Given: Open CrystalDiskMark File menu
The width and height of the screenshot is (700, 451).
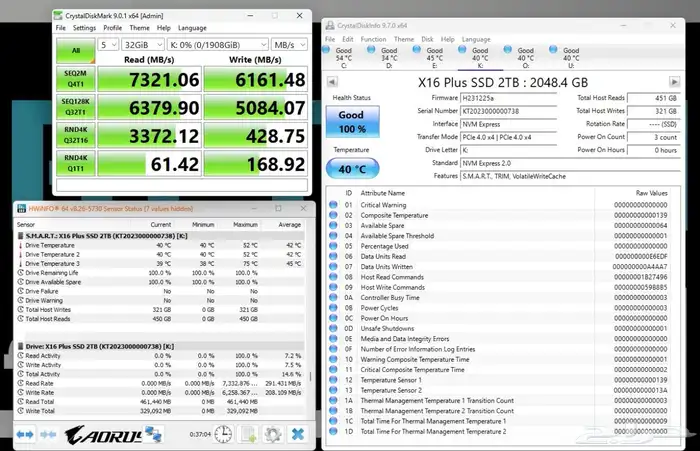Looking at the screenshot, I should click(x=61, y=28).
